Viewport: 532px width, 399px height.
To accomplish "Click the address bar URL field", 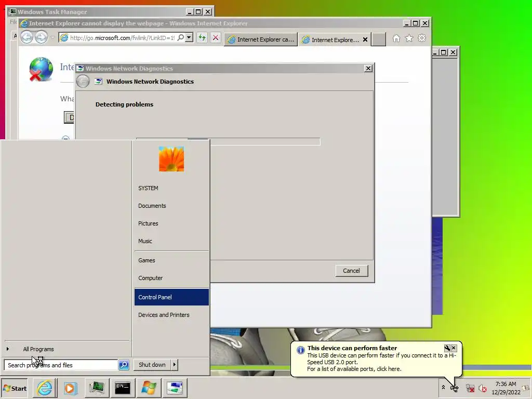I will [x=122, y=37].
